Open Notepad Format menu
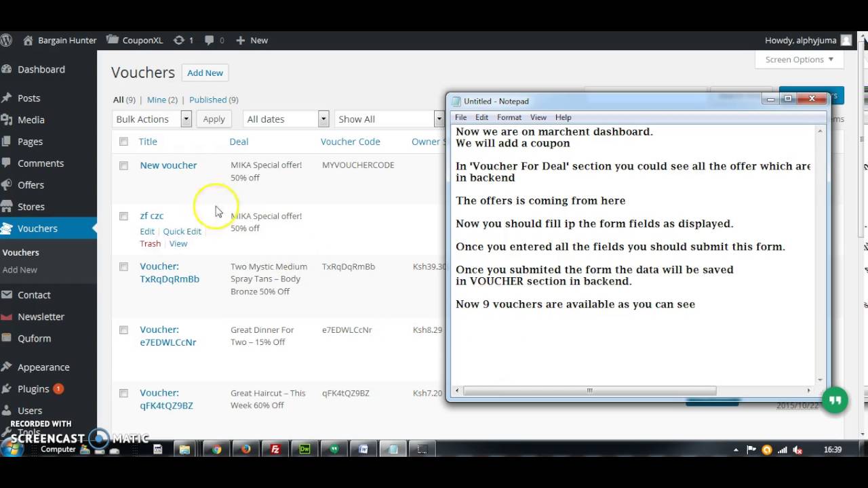 point(509,117)
